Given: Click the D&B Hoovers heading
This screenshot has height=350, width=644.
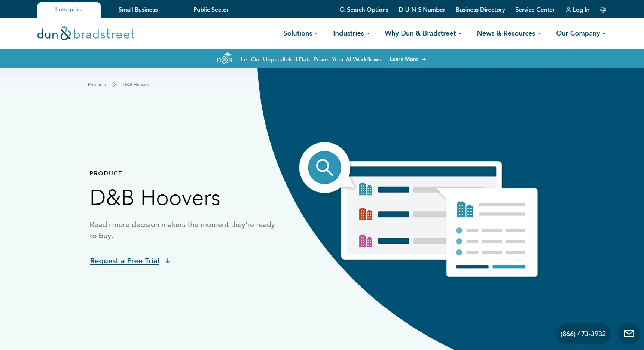Looking at the screenshot, I should pyautogui.click(x=155, y=198).
